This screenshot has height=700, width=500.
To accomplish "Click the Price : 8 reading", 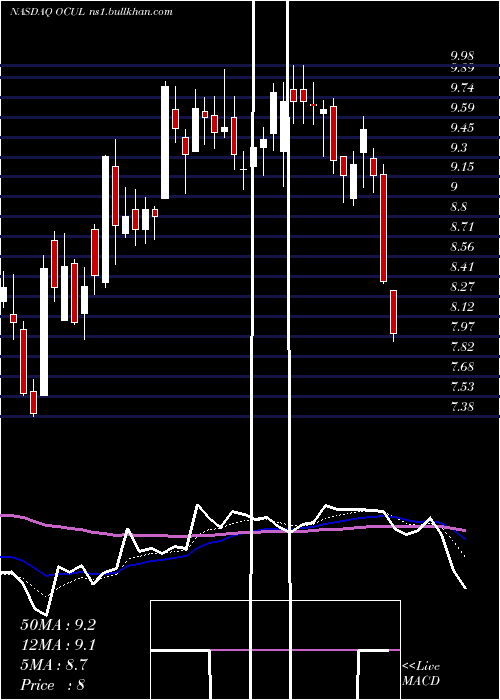I will (52, 685).
